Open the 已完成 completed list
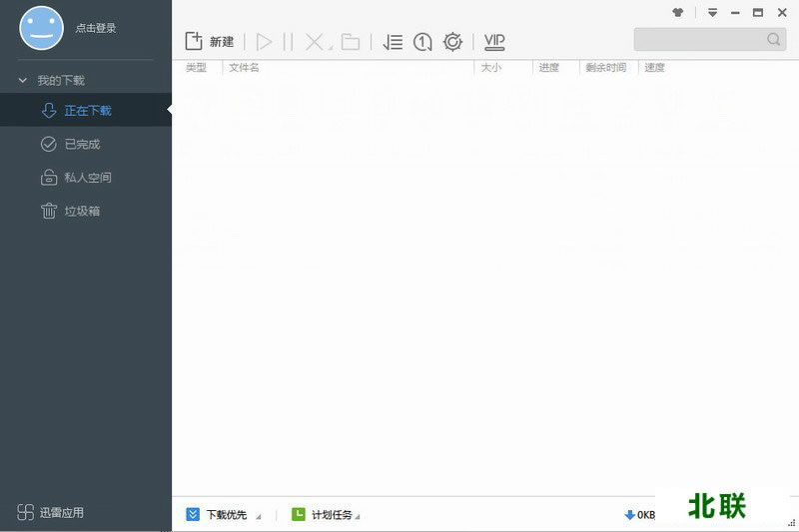This screenshot has width=799, height=532. 82,144
